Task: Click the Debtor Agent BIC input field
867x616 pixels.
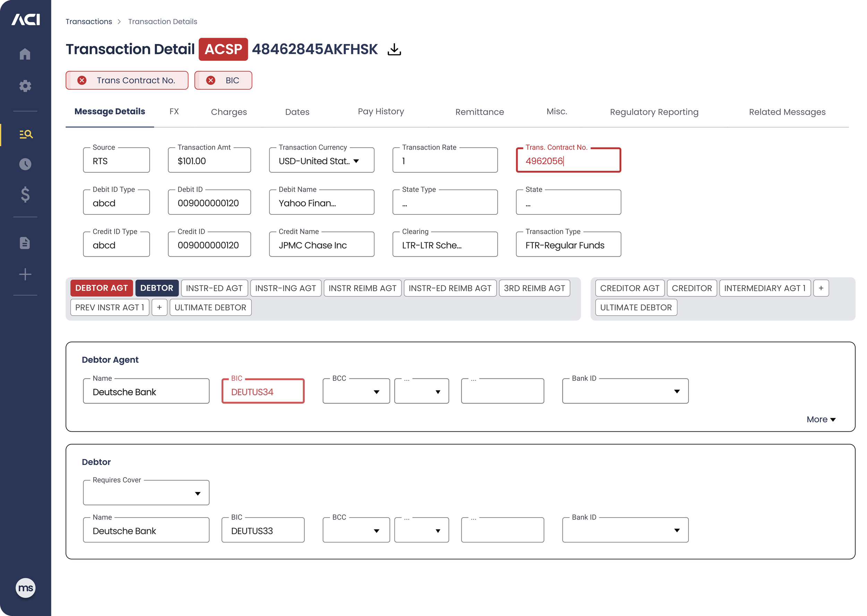Action: 263,392
